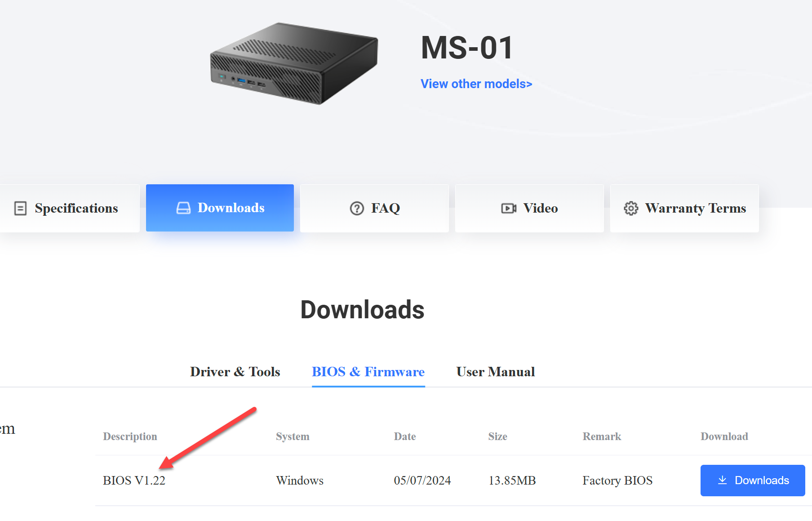
Task: Click the 'Size' column header
Action: pyautogui.click(x=498, y=436)
